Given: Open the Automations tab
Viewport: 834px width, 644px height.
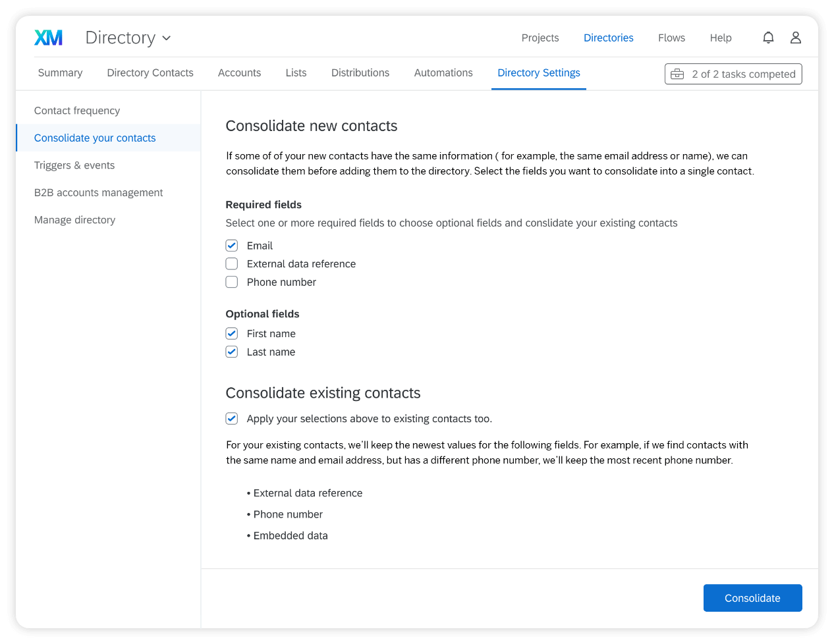Looking at the screenshot, I should coord(443,73).
